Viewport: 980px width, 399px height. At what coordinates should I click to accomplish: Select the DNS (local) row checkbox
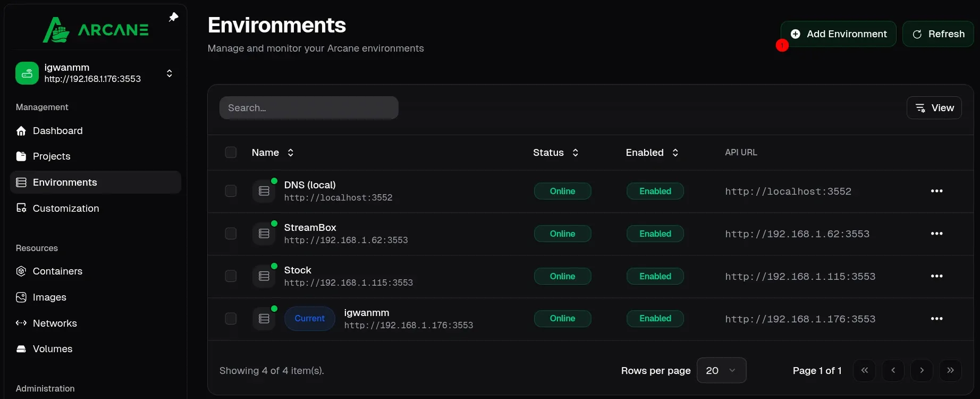point(231,191)
